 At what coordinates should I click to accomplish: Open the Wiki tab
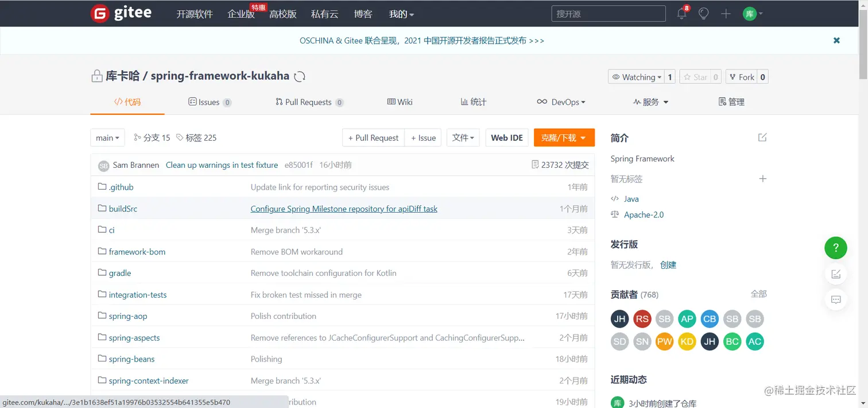pyautogui.click(x=400, y=102)
